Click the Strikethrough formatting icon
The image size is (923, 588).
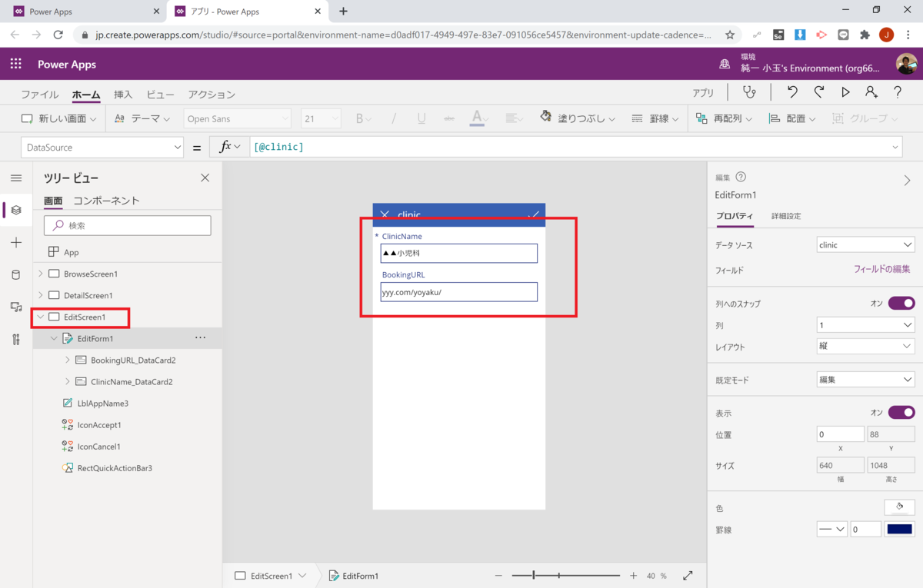[x=449, y=118]
